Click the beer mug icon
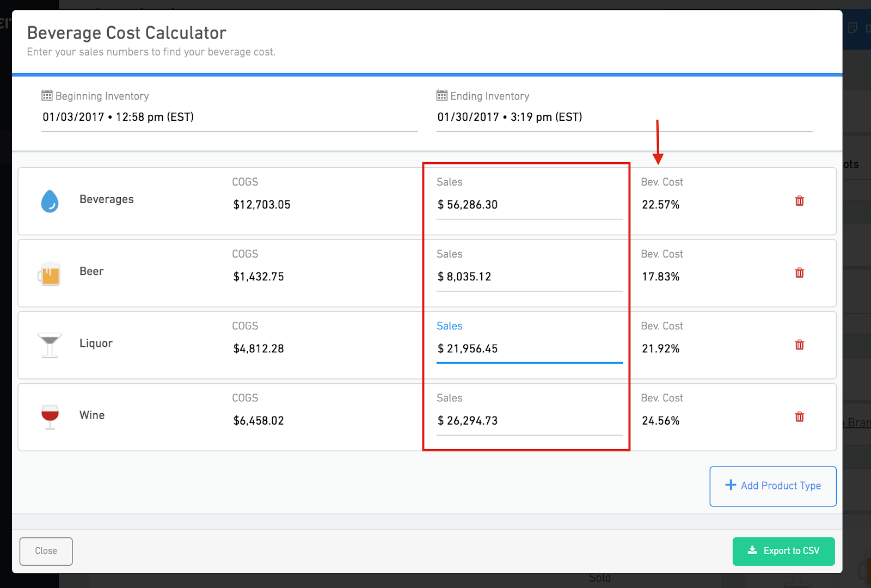The height and width of the screenshot is (588, 871). coord(50,273)
